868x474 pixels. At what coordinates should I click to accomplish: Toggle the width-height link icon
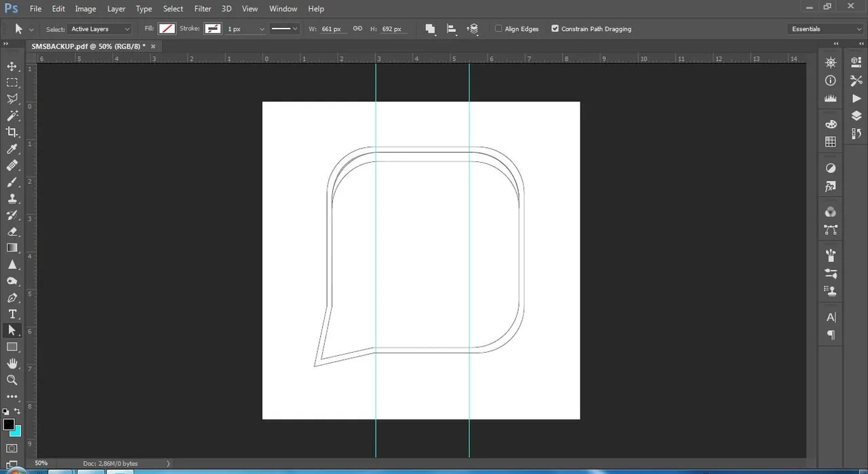coord(357,29)
